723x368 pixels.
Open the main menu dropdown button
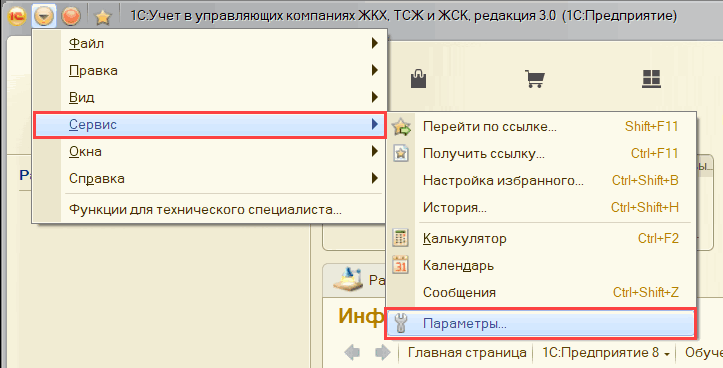44,17
